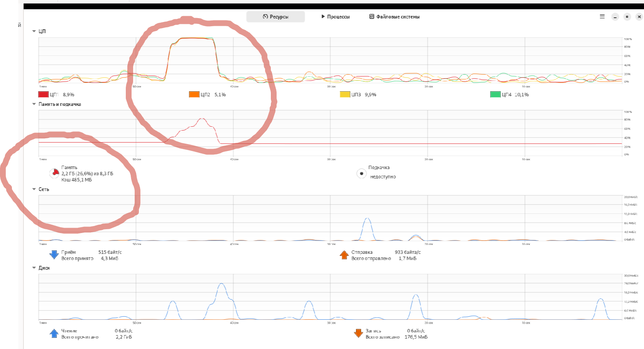The height and width of the screenshot is (349, 644).
Task: Click the blue Приём download arrow
Action: [x=54, y=255]
